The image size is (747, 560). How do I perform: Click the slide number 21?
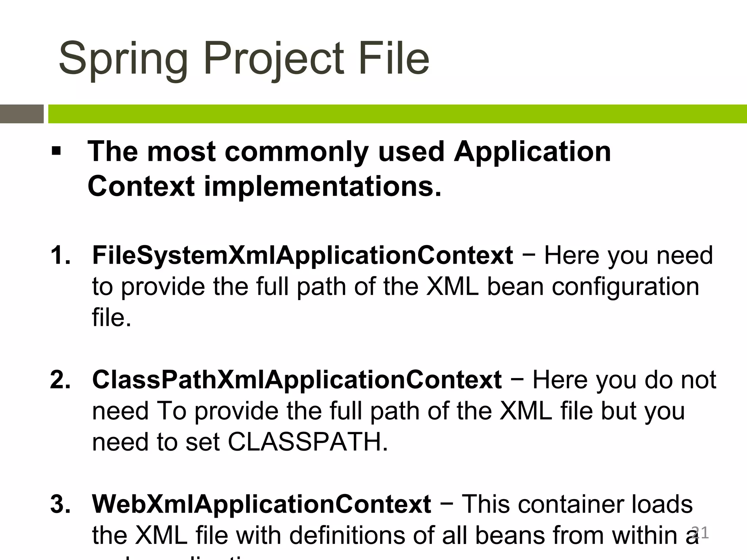(x=700, y=533)
